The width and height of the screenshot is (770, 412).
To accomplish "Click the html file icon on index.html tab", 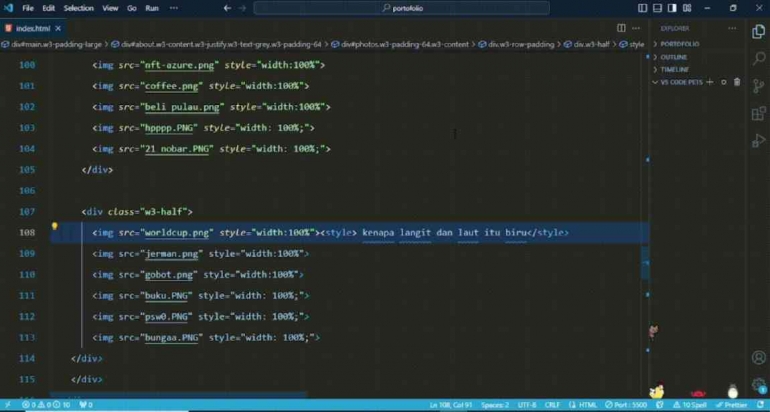I will 8,28.
